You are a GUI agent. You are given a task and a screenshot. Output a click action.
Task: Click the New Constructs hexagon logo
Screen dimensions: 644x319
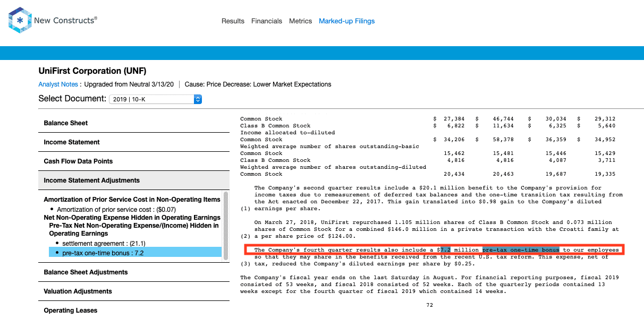(20, 21)
